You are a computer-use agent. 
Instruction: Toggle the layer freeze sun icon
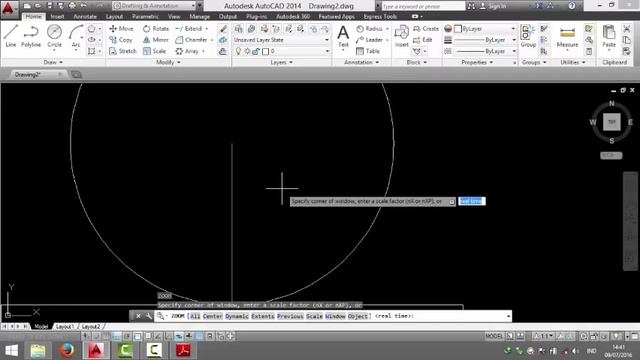point(247,51)
